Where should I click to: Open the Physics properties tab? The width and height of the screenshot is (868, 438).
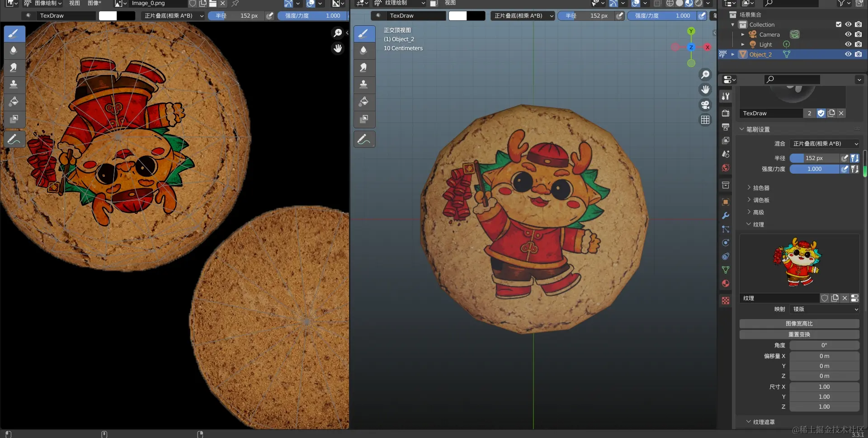tap(726, 243)
